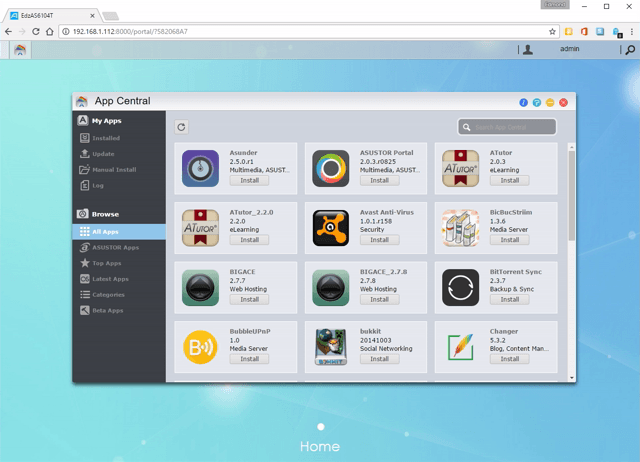Install BIGACE 2.7.7
This screenshot has height=462, width=640.
tap(249, 300)
